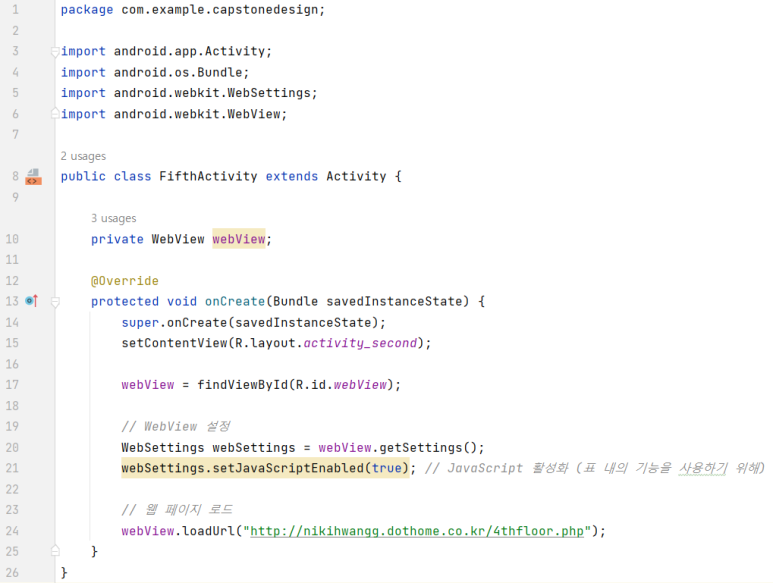Click activity_second layout reference
The image size is (773, 583).
360,343
